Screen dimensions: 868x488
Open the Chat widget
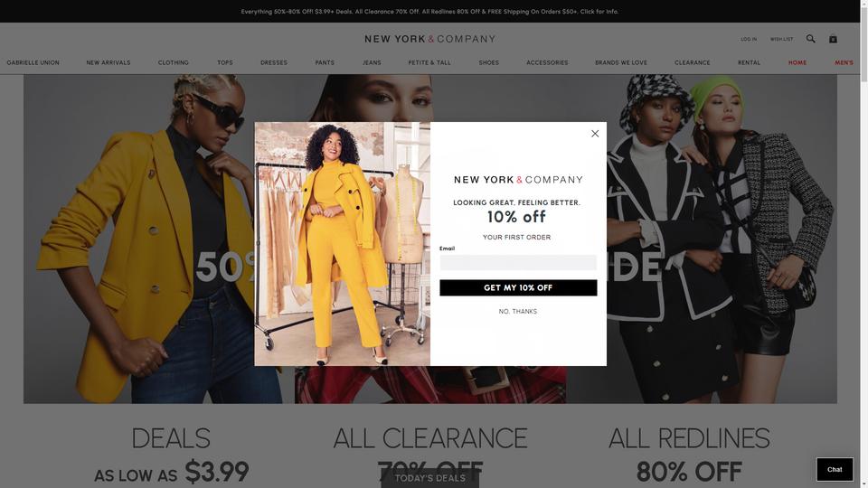835,469
